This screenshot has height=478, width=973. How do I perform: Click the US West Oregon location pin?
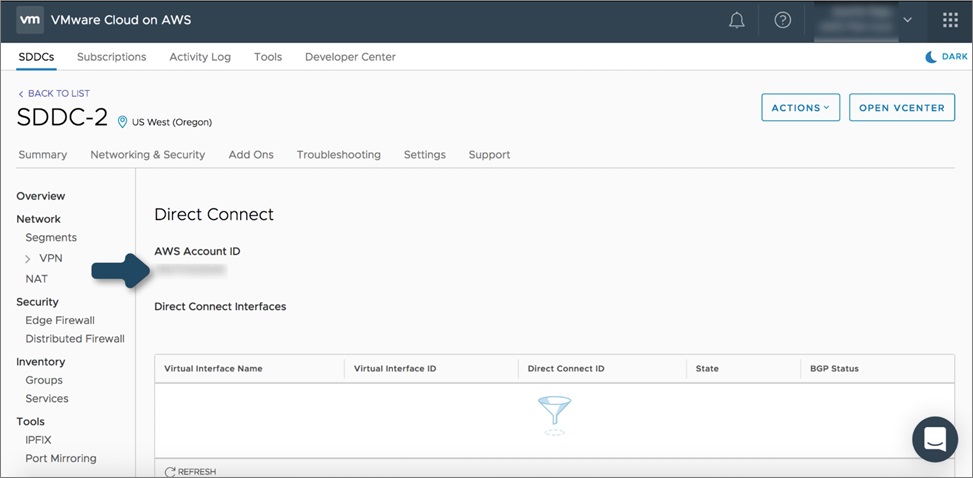[x=122, y=122]
